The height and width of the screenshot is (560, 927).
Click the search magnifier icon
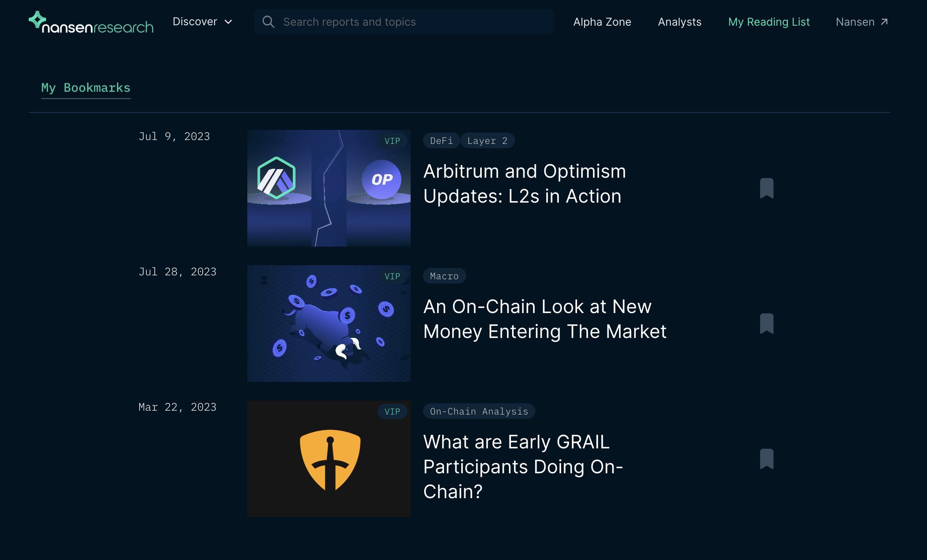(268, 22)
